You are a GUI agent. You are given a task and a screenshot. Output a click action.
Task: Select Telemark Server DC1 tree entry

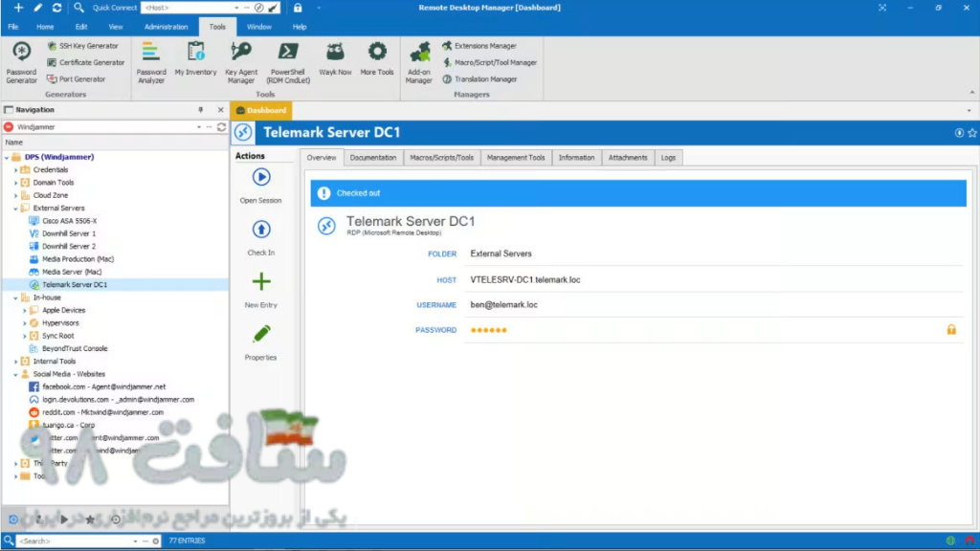pyautogui.click(x=75, y=285)
